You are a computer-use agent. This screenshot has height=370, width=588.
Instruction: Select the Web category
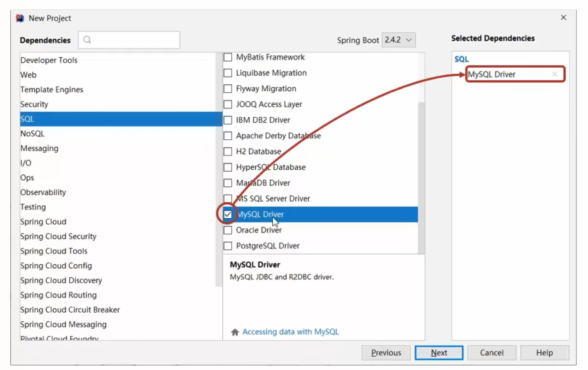(121, 75)
